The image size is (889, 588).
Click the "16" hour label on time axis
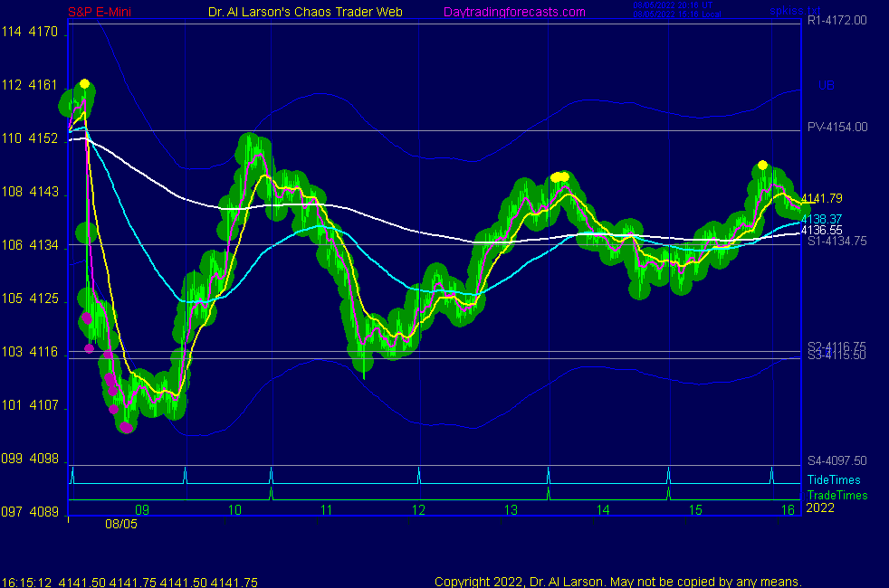pyautogui.click(x=789, y=510)
